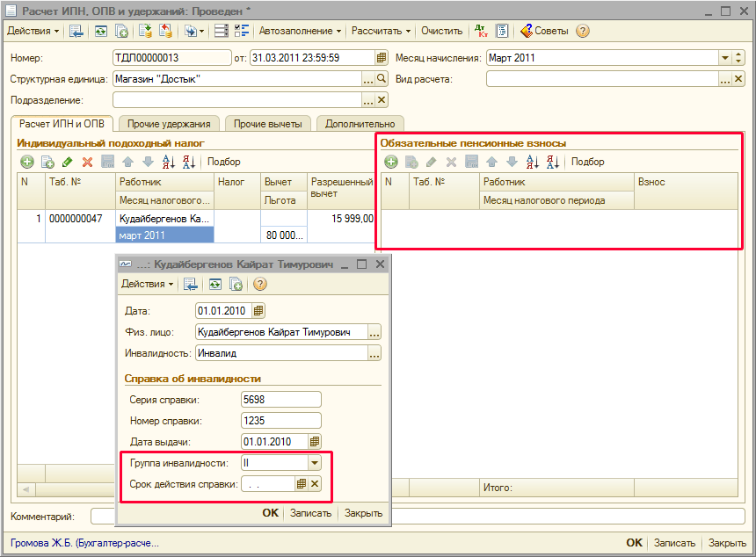Delete row with red X in income tax table
Image resolution: width=756 pixels, height=557 pixels.
tap(87, 162)
